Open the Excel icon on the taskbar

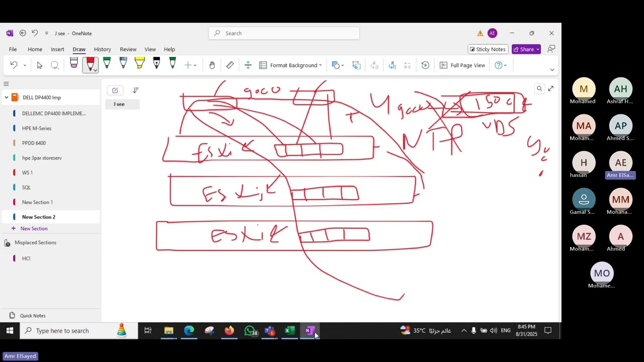click(x=289, y=331)
